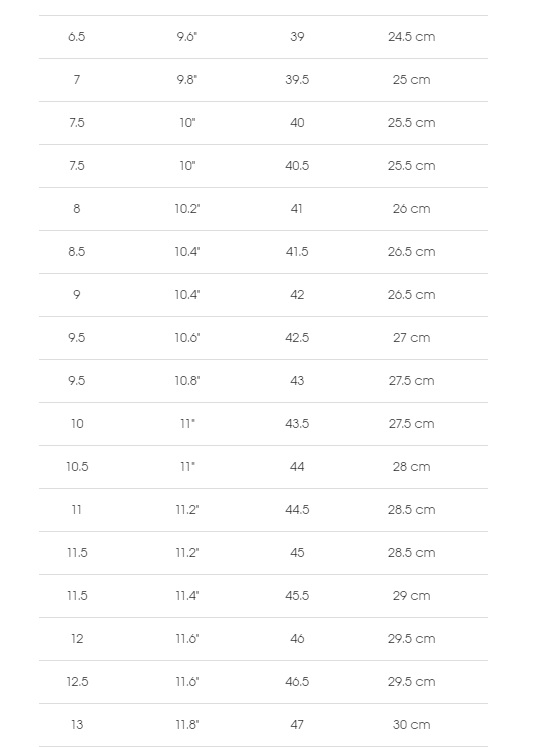Click the 10.2" measurement cell
Image resolution: width=541 pixels, height=747 pixels.
(x=187, y=209)
